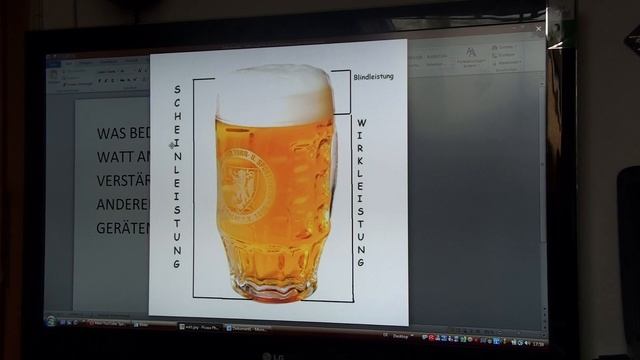
Task: Click the vertical SCHEINLEISTUNG label
Action: point(177,176)
